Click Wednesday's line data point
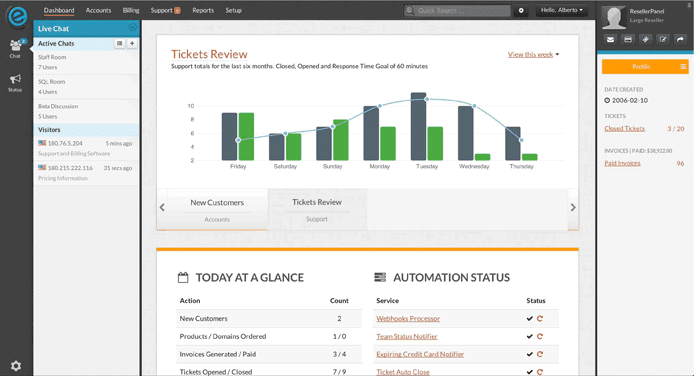The height and width of the screenshot is (376, 694). [x=474, y=106]
